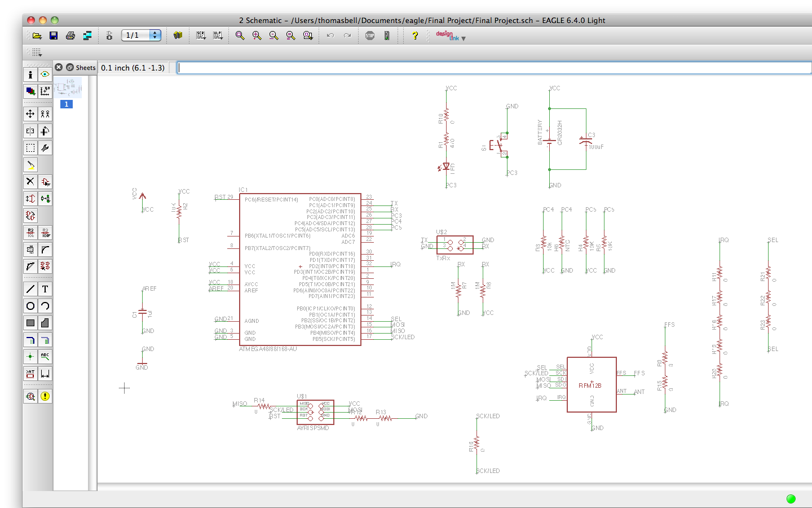Open the Print dialog
The height and width of the screenshot is (508, 812).
[70, 35]
